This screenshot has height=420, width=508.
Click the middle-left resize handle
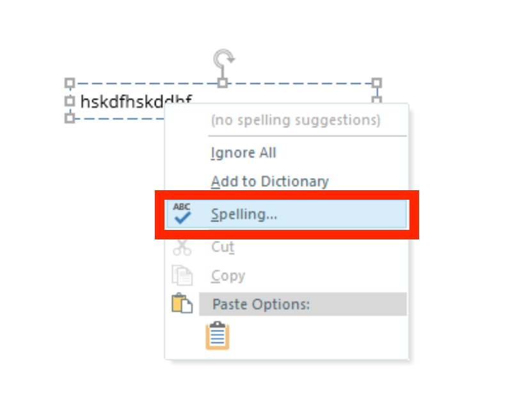click(70, 101)
